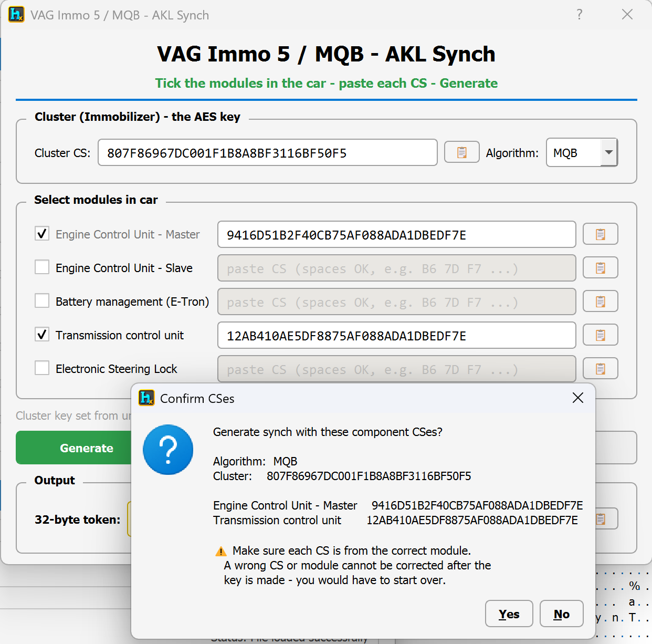Tick Engine Control Unit - Slave checkbox
Image resolution: width=652 pixels, height=644 pixels.
42,267
